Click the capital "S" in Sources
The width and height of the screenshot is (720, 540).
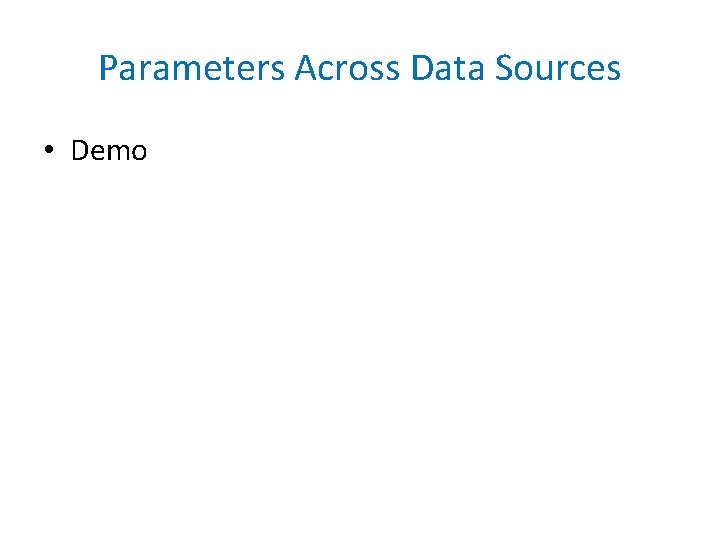(x=504, y=68)
